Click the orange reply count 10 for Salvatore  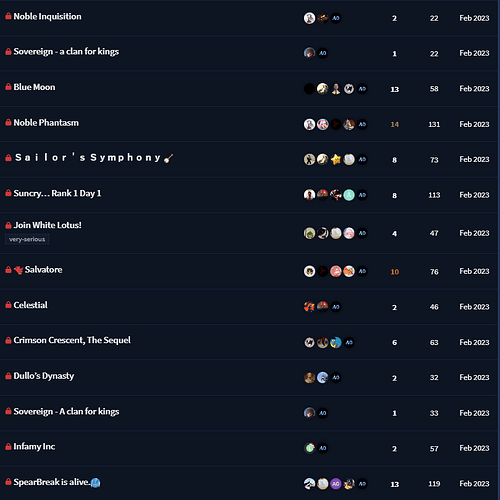point(395,272)
